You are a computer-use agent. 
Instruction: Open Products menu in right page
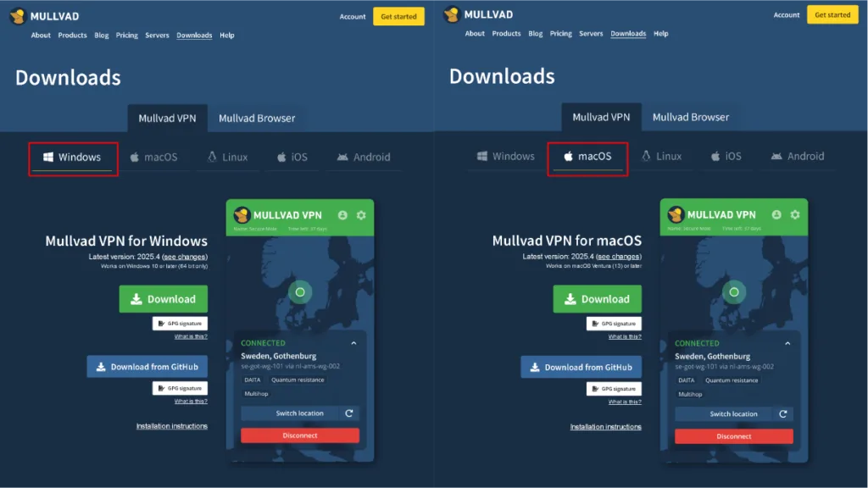coord(507,33)
